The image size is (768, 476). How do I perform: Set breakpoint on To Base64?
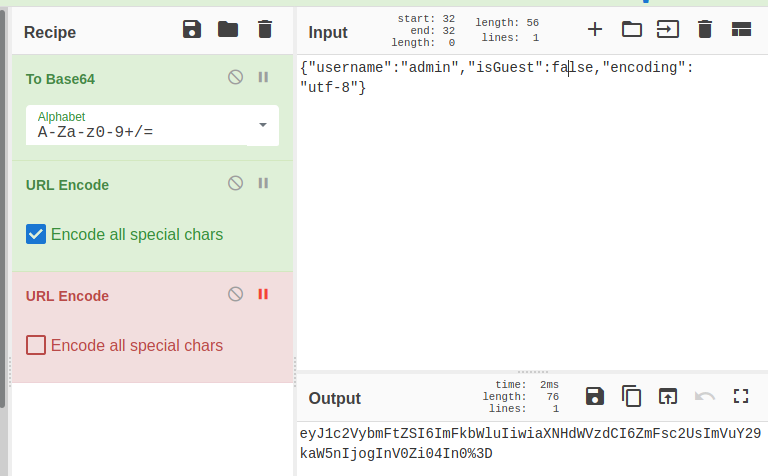(x=264, y=77)
